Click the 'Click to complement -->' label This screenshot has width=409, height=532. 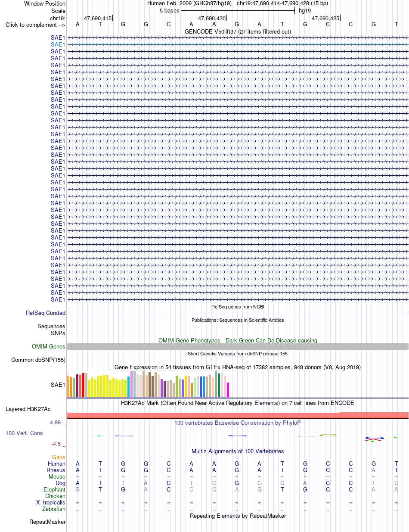[x=35, y=25]
